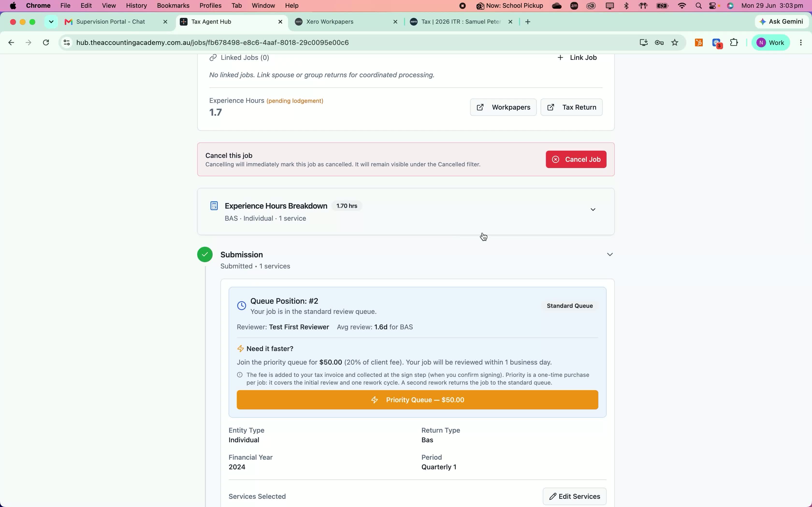Open macOS Spotlight search icon

click(x=699, y=6)
